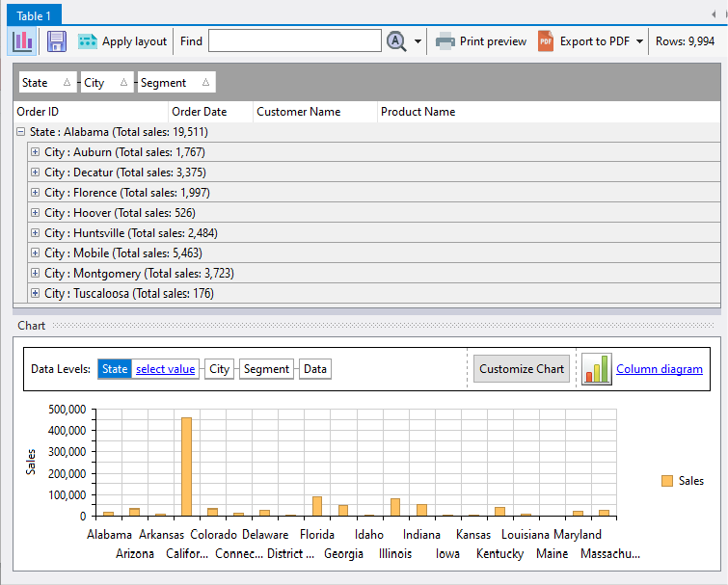Click the find magnifier icon
728x585 pixels.
pos(396,40)
